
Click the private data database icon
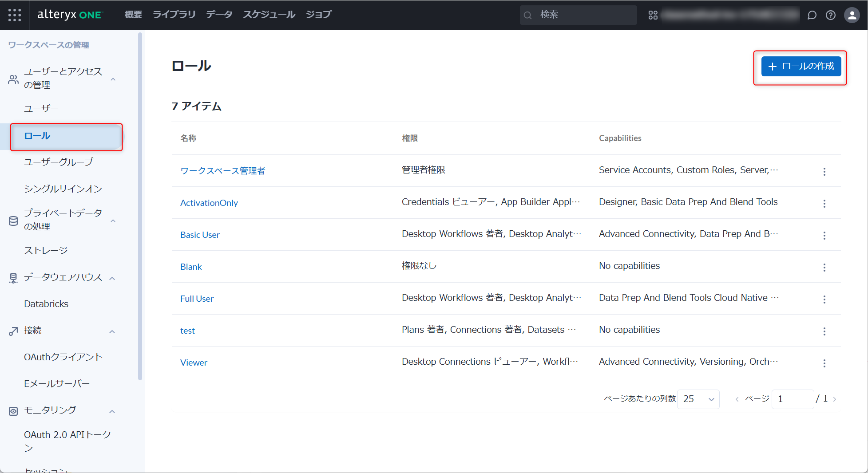point(13,221)
